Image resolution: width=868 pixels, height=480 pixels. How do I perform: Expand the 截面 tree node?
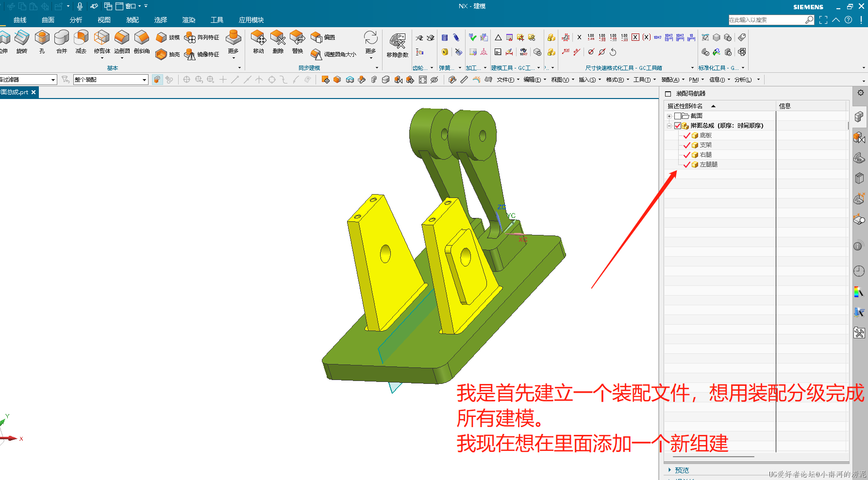click(669, 116)
